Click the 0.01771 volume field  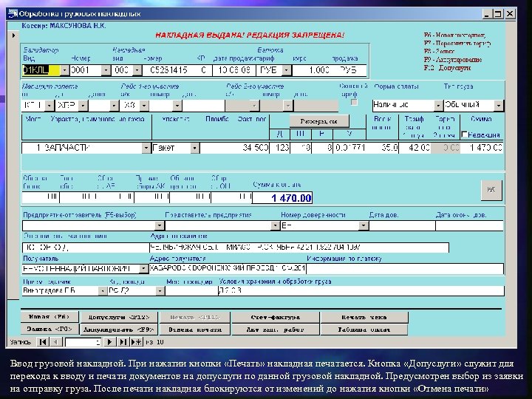click(349, 148)
